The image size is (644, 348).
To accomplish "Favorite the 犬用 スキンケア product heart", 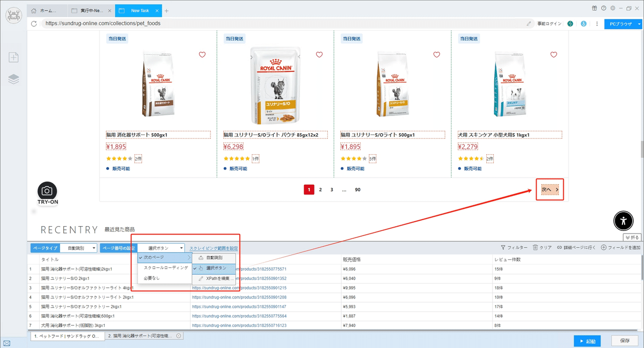I will click(554, 54).
